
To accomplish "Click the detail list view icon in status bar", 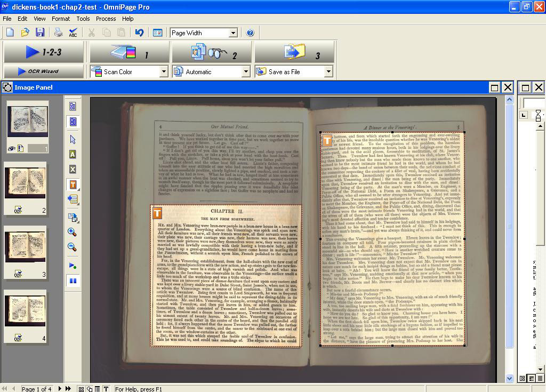I will (x=98, y=389).
